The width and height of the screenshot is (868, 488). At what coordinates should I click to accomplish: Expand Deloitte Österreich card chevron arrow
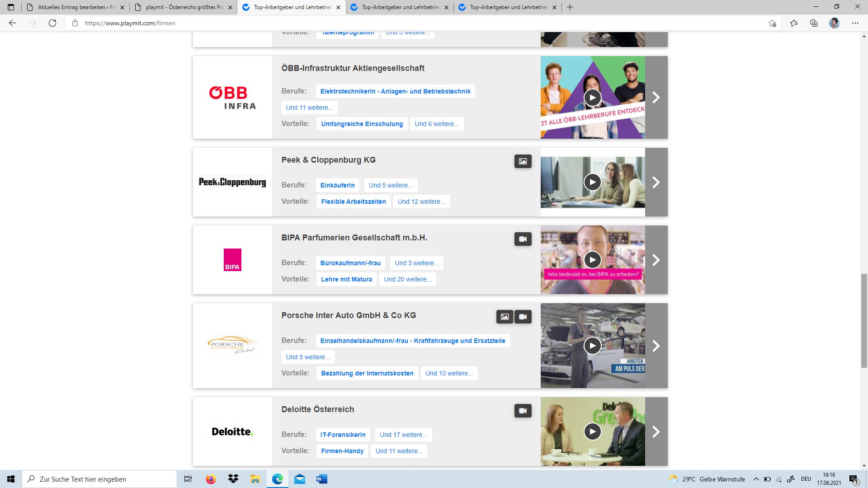coord(656,432)
